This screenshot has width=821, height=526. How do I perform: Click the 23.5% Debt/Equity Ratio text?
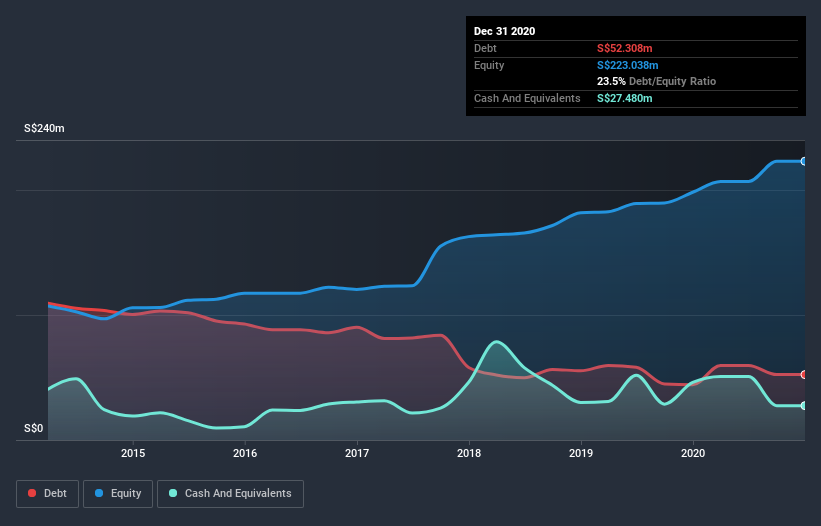coord(657,81)
